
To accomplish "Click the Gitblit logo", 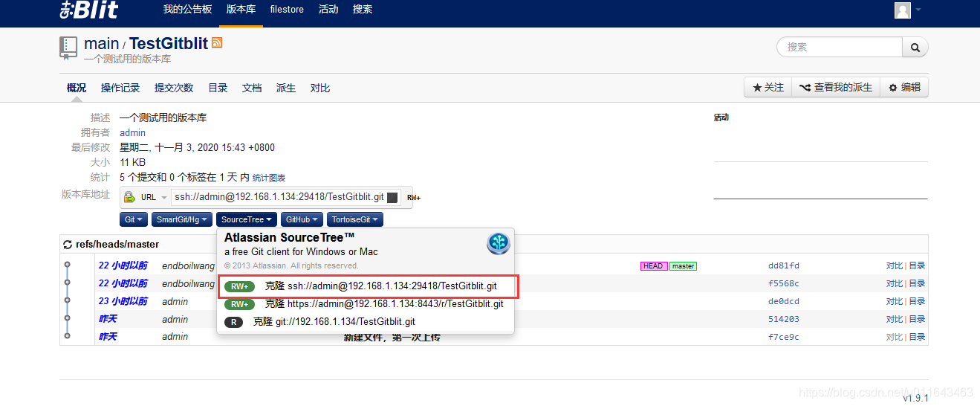I will (88, 10).
